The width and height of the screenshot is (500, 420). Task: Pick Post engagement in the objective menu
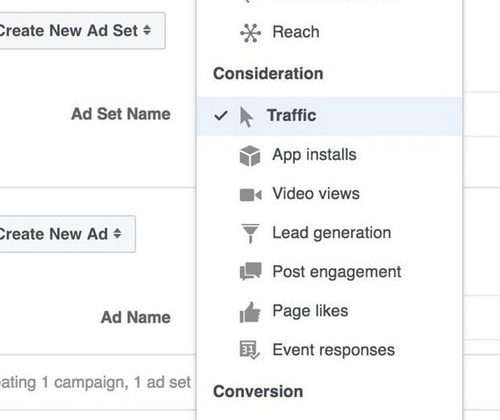point(329,272)
